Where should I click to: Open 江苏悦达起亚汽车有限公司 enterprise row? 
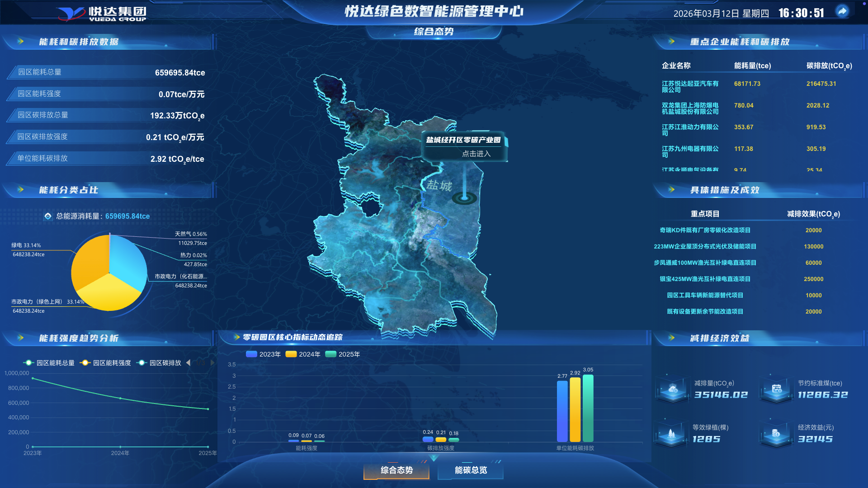(x=758, y=87)
